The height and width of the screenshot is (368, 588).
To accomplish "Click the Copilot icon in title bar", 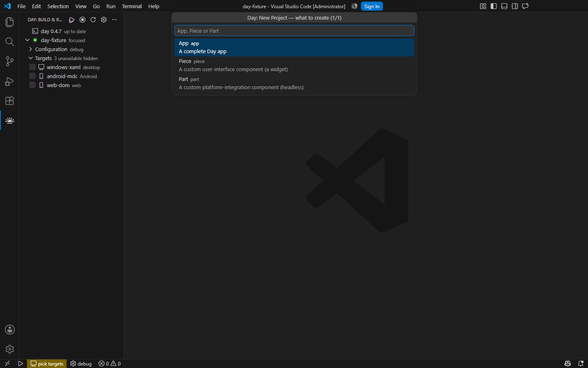I will (x=354, y=6).
